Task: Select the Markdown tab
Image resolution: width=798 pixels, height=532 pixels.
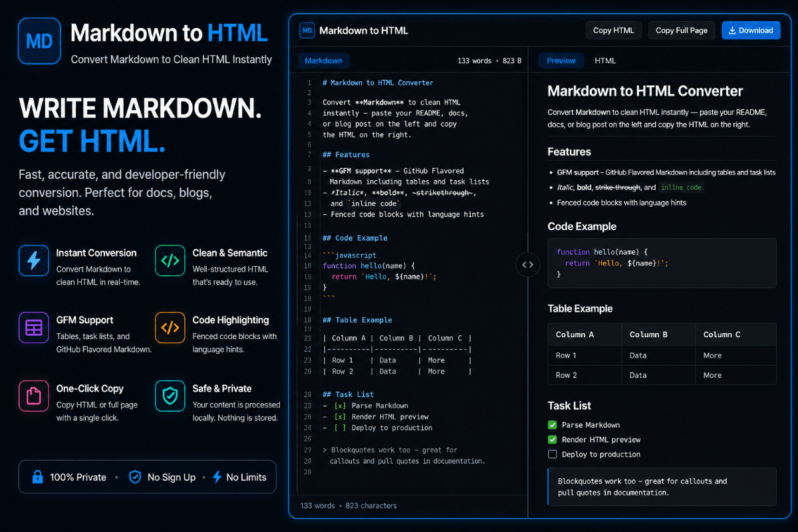Action: tap(323, 61)
